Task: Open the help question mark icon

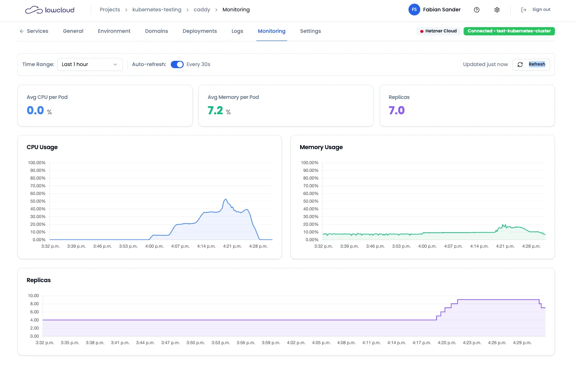Action: coord(477,10)
